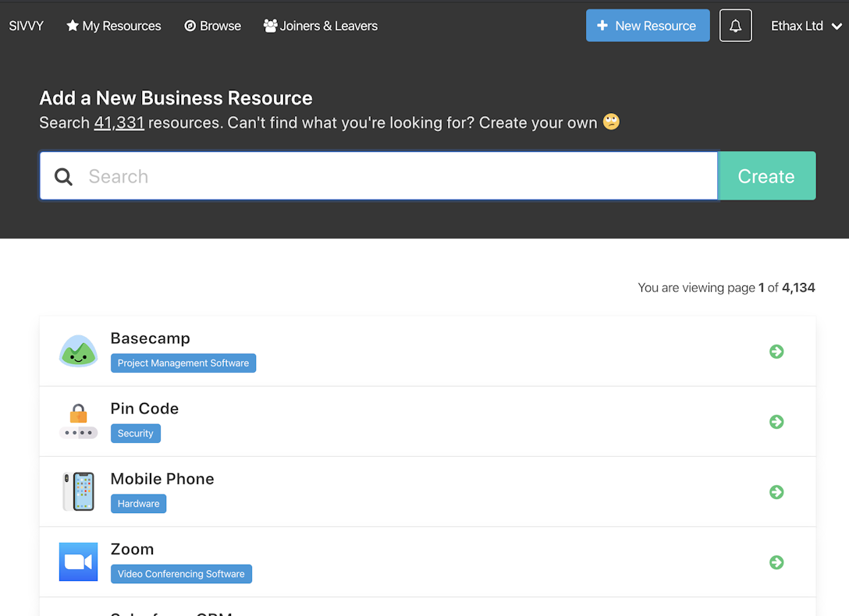Open Zoom via its green arrow

(x=776, y=562)
